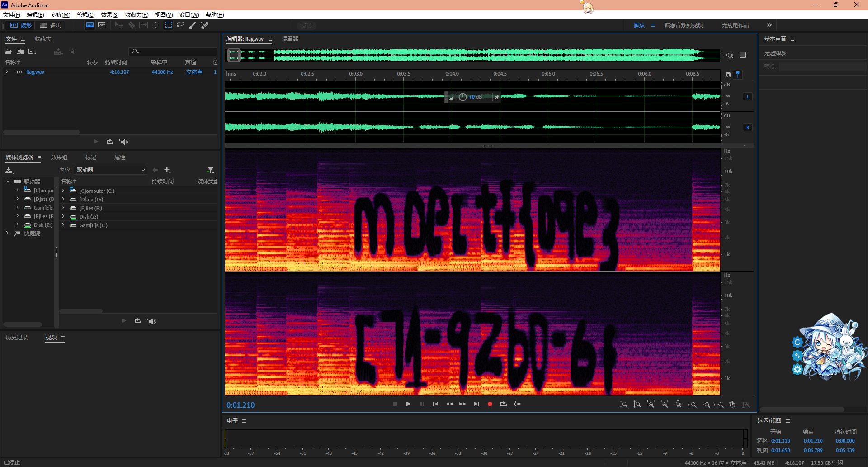Open the 效果(S) menu

coord(109,15)
